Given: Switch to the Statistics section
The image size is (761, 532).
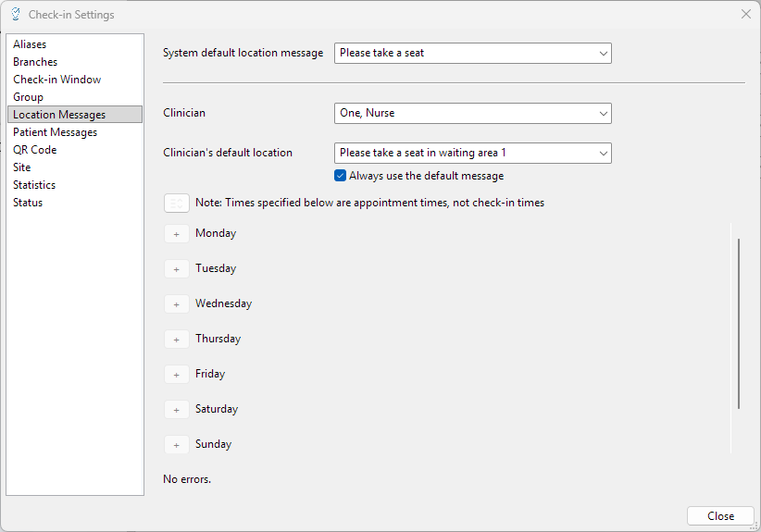Looking at the screenshot, I should tap(34, 185).
